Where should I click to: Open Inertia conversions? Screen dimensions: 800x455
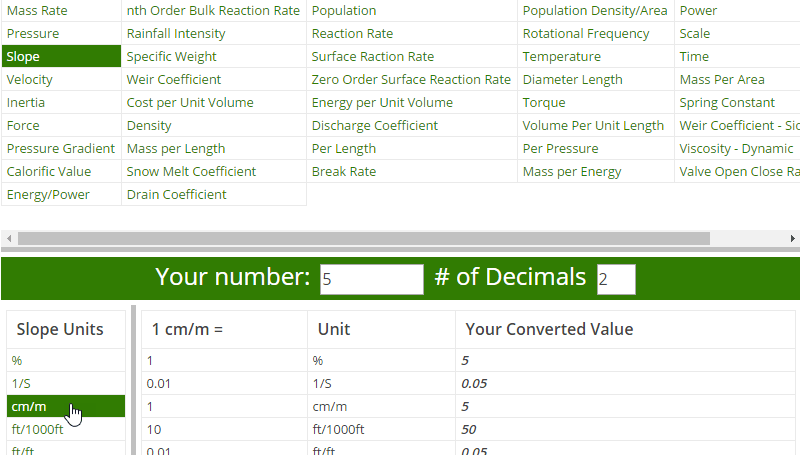pos(26,103)
